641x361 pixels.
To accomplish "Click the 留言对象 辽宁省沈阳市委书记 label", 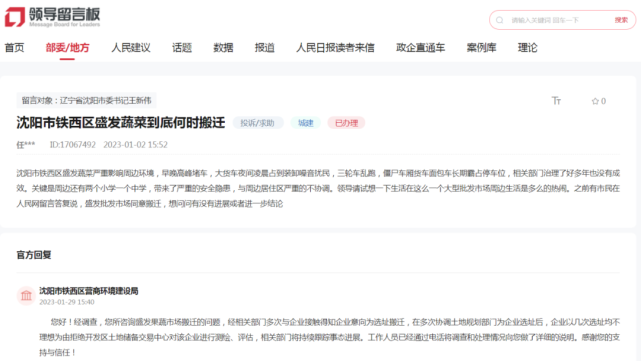I will pyautogui.click(x=86, y=101).
